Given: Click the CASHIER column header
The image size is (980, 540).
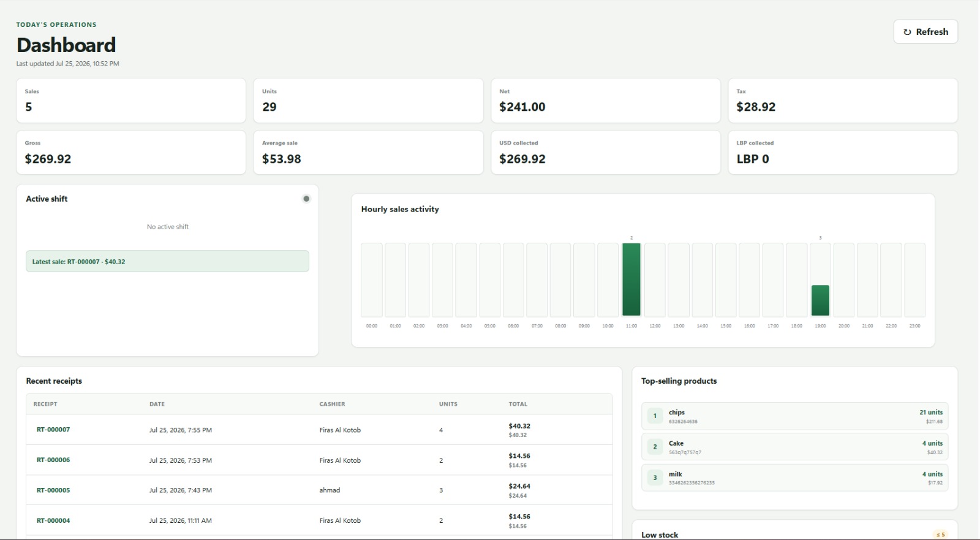Looking at the screenshot, I should click(332, 404).
